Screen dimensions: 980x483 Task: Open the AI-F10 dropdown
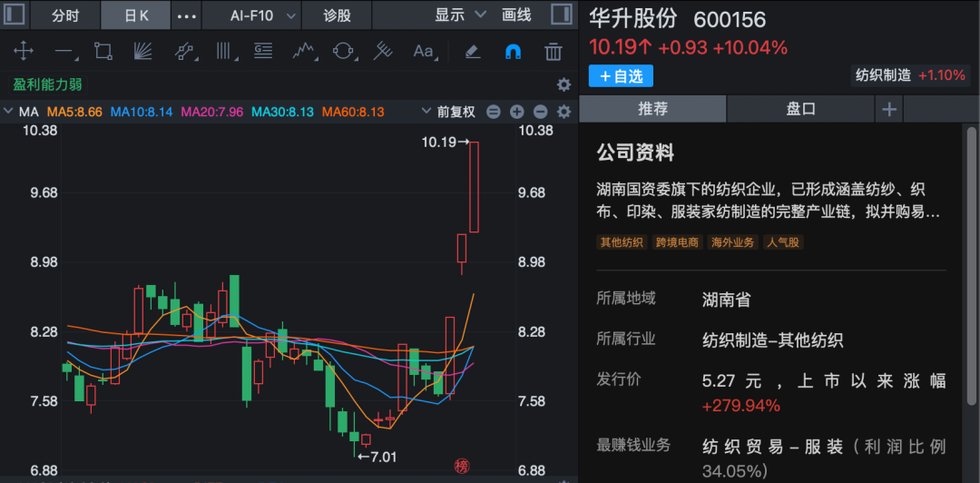263,15
